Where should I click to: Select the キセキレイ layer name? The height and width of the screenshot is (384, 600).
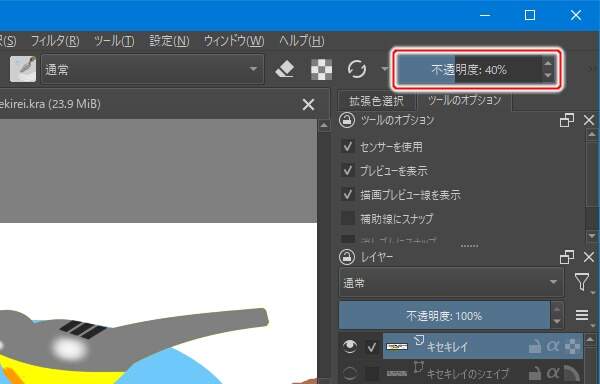447,347
